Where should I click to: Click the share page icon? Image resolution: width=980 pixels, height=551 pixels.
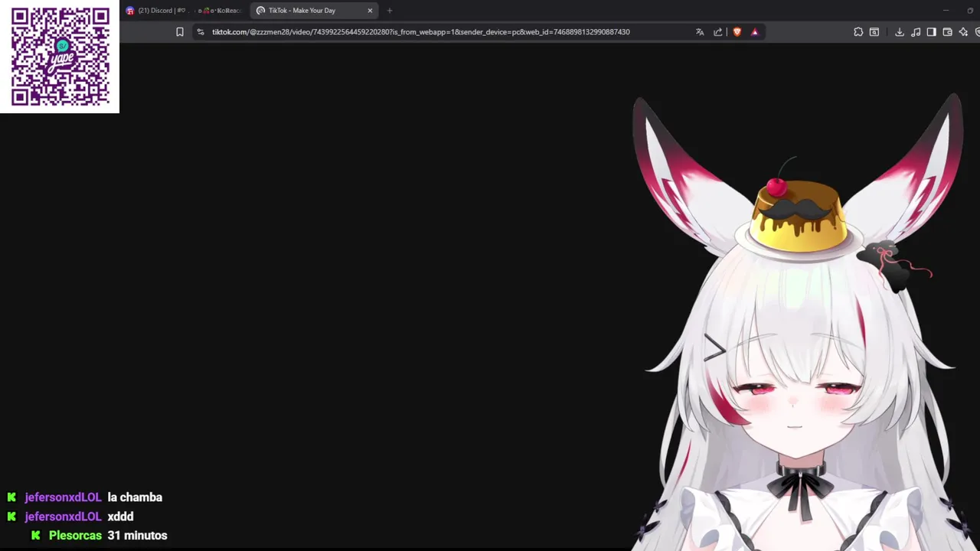pos(718,32)
